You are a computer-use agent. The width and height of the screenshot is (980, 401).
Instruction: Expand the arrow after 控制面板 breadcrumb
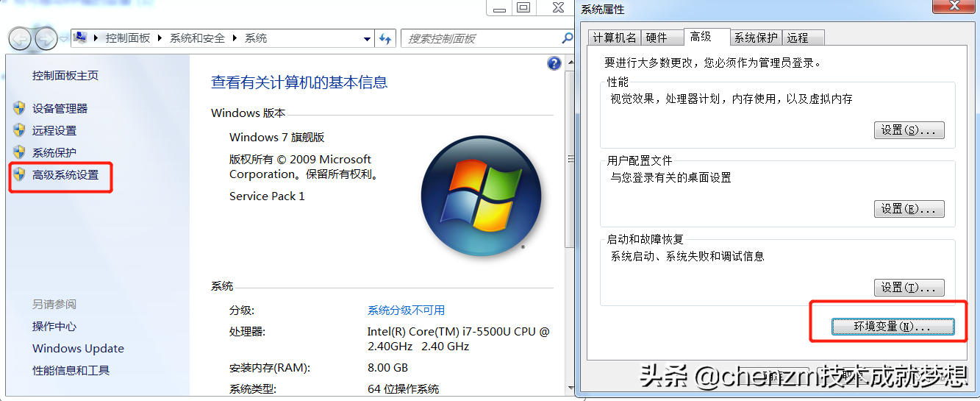pos(161,38)
